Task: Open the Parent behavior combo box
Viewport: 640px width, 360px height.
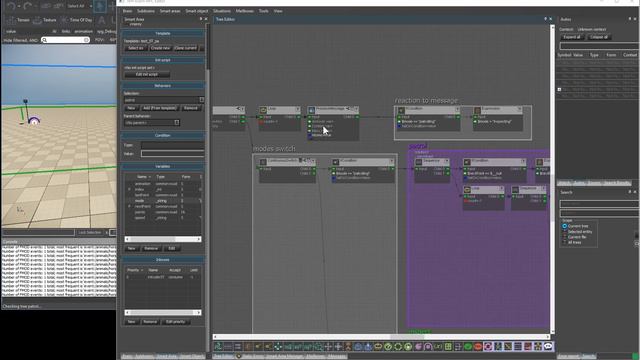Action: coord(151,122)
